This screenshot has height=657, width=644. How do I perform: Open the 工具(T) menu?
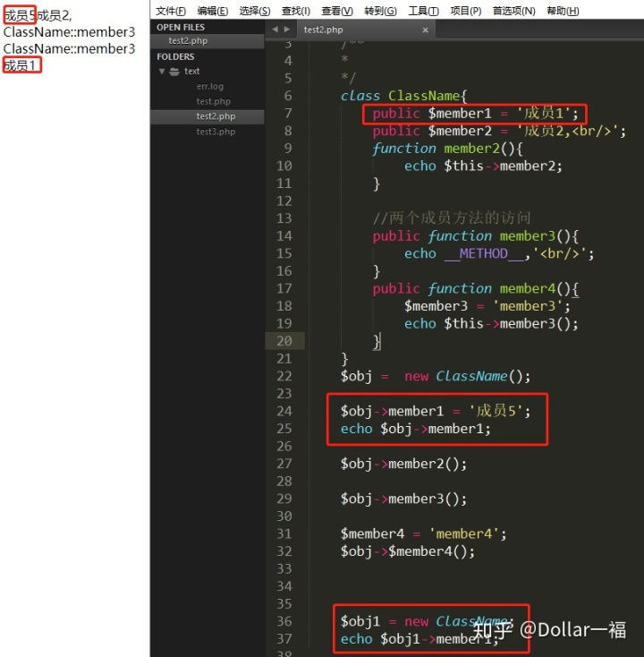click(x=424, y=11)
